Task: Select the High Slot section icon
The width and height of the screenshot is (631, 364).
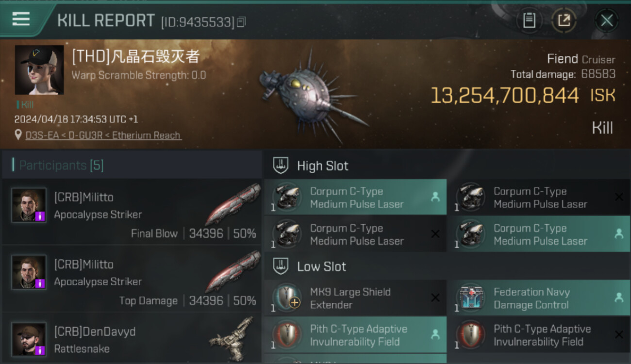Action: (x=281, y=165)
